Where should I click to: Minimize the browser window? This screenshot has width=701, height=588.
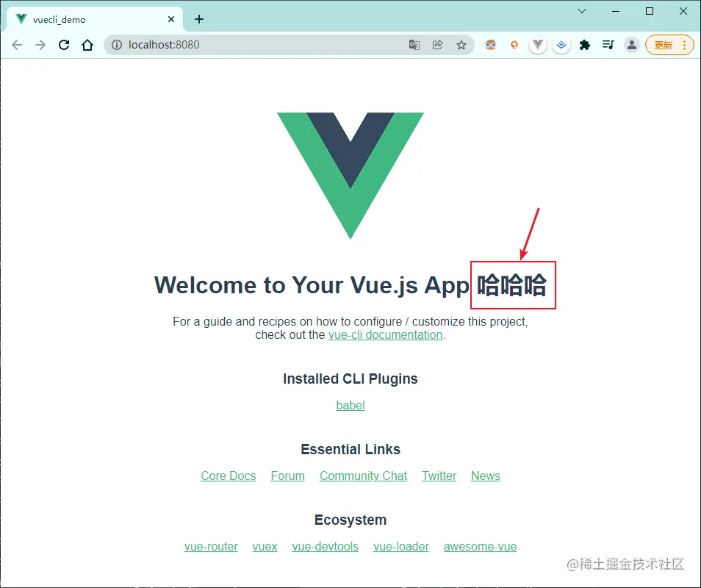616,11
